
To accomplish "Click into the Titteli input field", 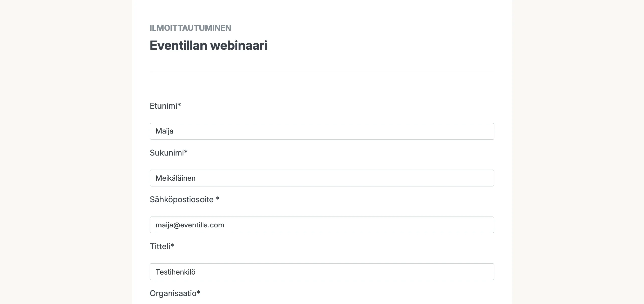I will tap(322, 272).
